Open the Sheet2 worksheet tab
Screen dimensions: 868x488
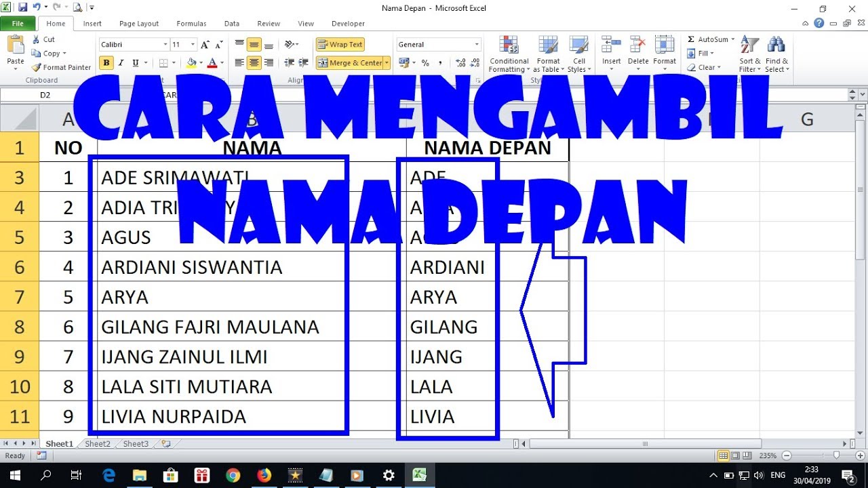[x=97, y=444]
